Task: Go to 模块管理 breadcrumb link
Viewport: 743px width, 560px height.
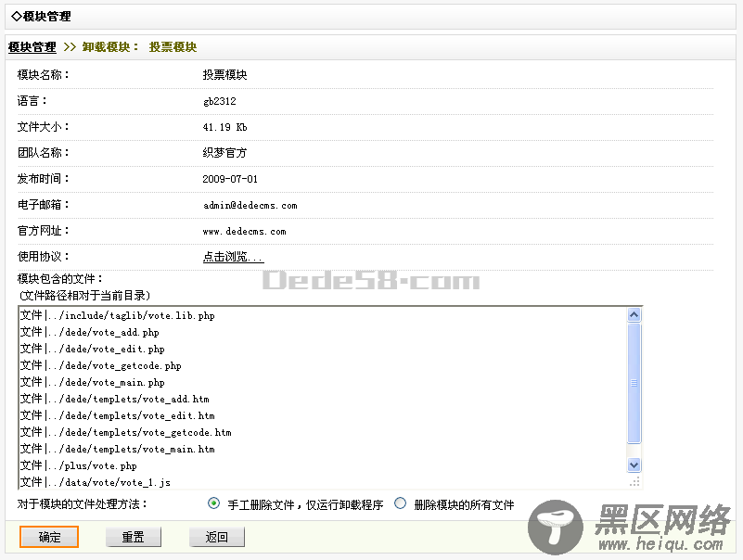Action: point(32,47)
